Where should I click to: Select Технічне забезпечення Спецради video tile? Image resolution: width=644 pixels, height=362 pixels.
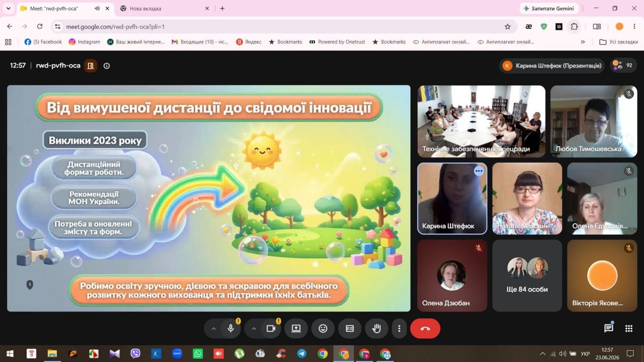481,121
